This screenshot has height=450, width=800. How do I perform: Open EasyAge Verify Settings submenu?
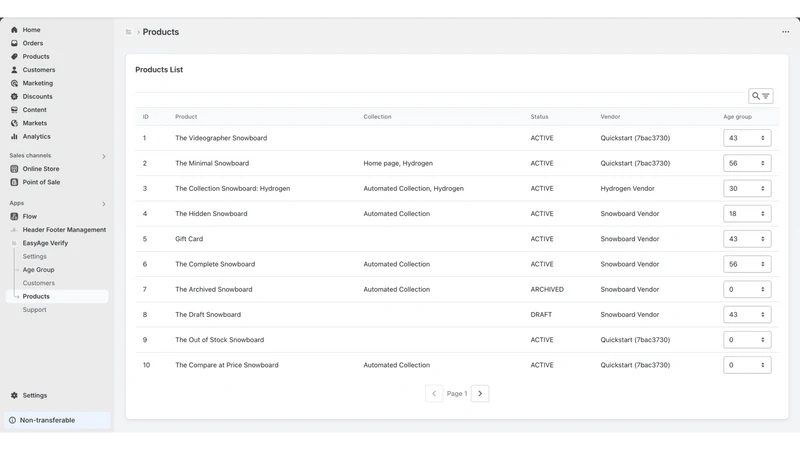(34, 256)
